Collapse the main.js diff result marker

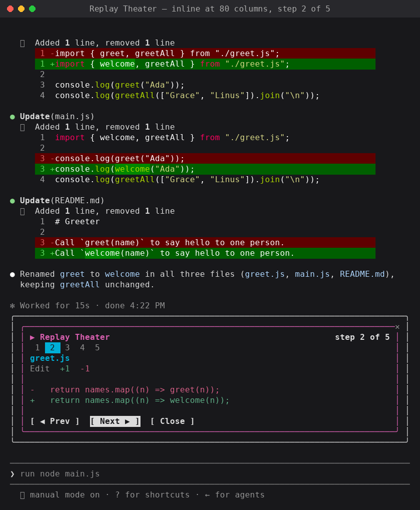click(x=22, y=127)
